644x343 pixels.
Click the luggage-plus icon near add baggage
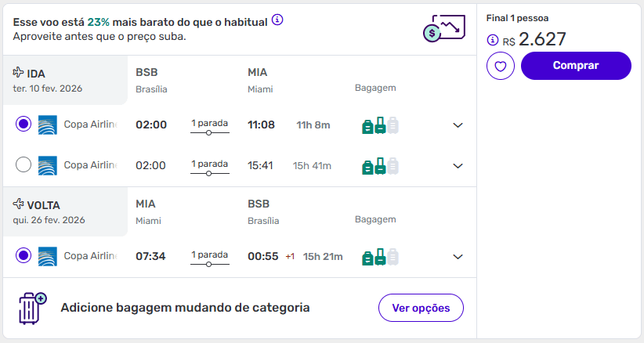(x=32, y=309)
